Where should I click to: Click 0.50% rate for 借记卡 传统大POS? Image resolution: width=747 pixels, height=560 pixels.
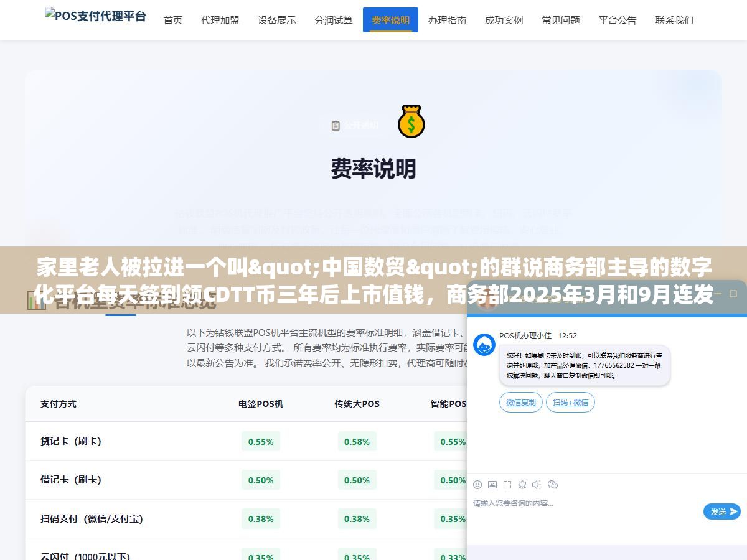[357, 480]
